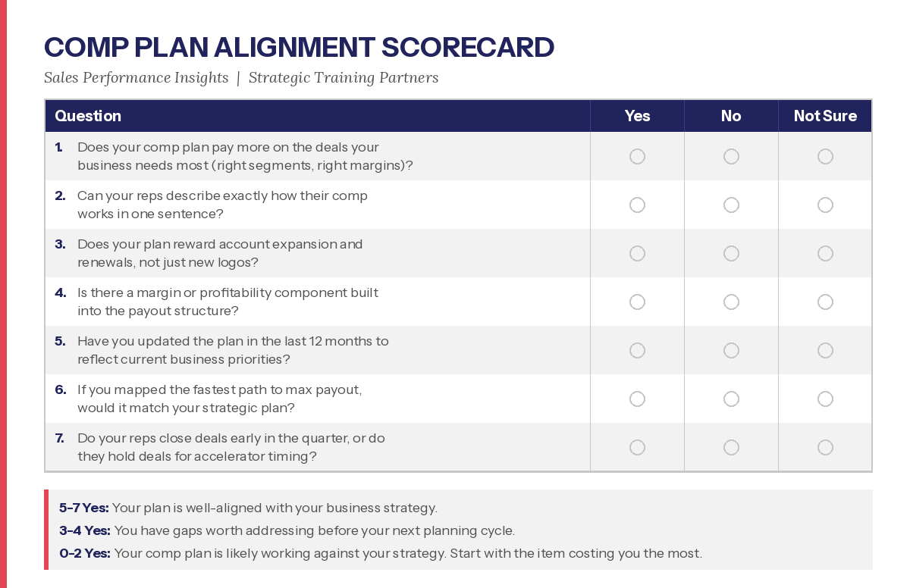Select Yes for question 1 about deals
The width and height of the screenshot is (910, 588).
[x=637, y=156]
